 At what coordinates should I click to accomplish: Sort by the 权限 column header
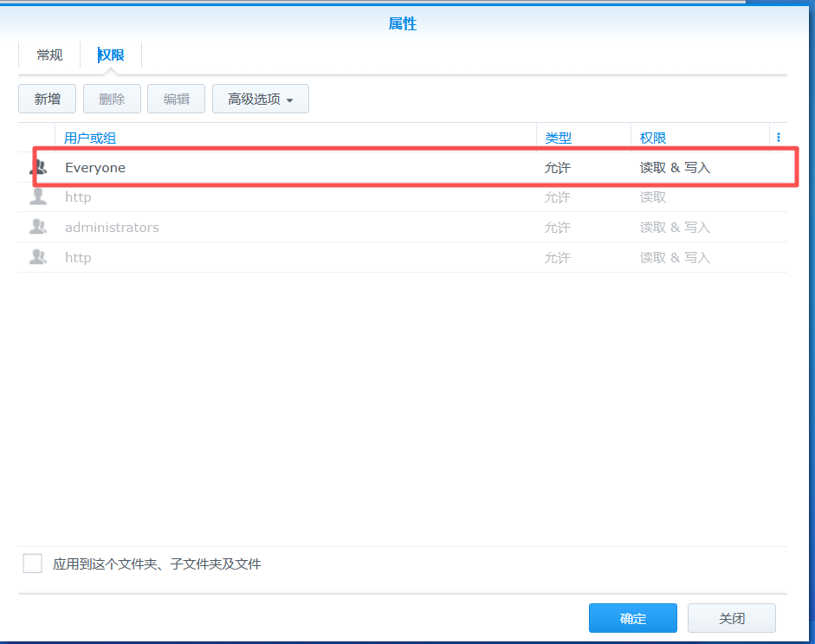click(x=653, y=138)
